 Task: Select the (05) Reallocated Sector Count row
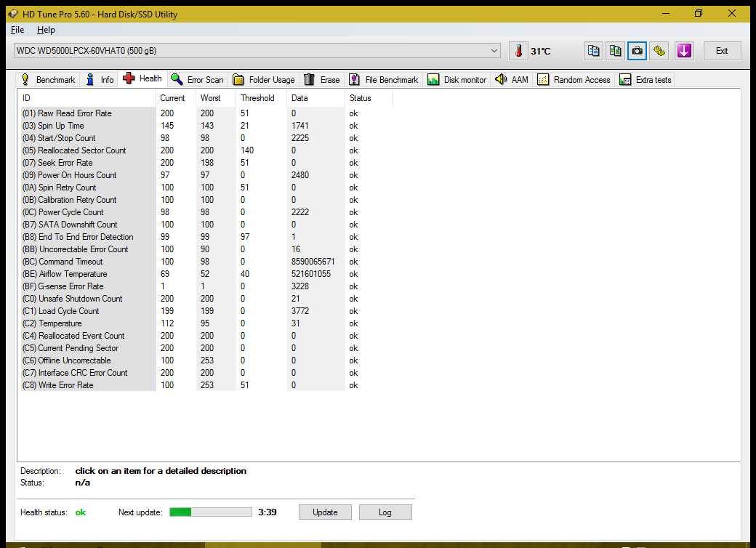pos(206,150)
